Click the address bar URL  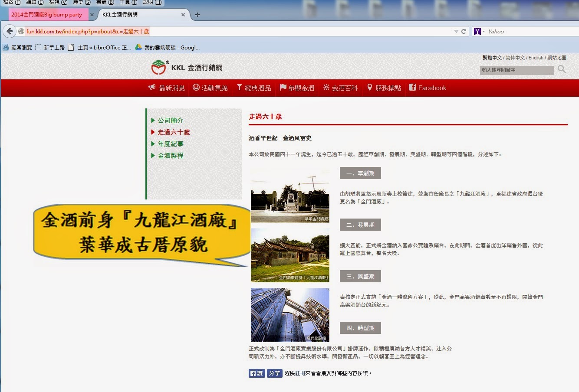click(88, 31)
